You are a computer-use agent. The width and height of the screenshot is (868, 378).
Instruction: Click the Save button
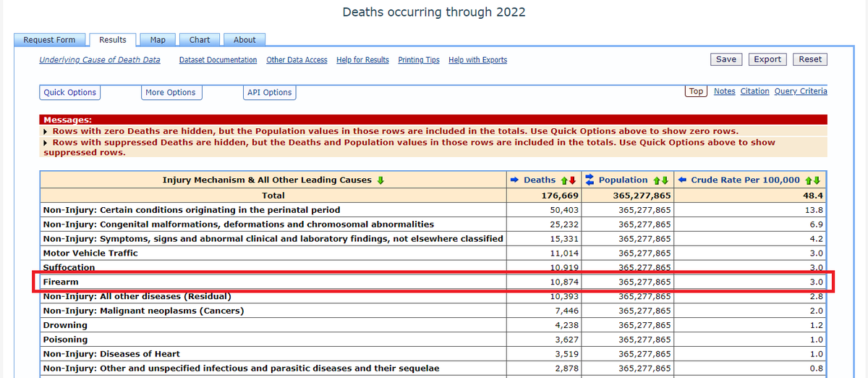click(726, 59)
